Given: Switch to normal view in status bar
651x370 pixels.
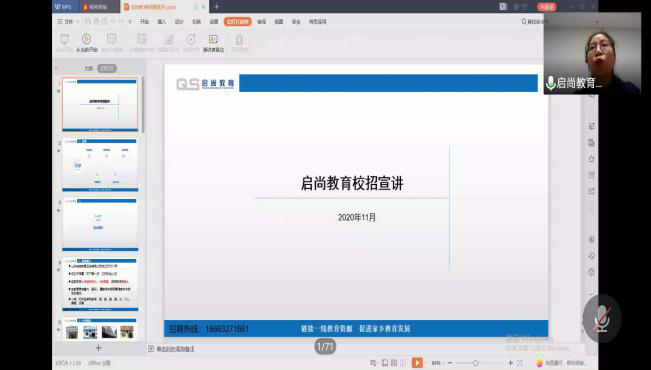Looking at the screenshot, I should click(x=385, y=363).
